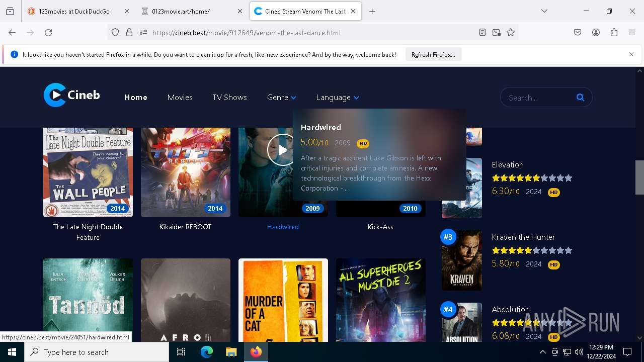The width and height of the screenshot is (644, 362).
Task: Click the Cineb logo
Action: pyautogui.click(x=72, y=95)
